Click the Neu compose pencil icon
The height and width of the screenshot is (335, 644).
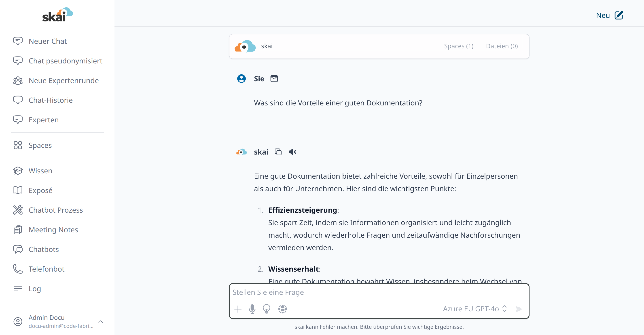(619, 15)
